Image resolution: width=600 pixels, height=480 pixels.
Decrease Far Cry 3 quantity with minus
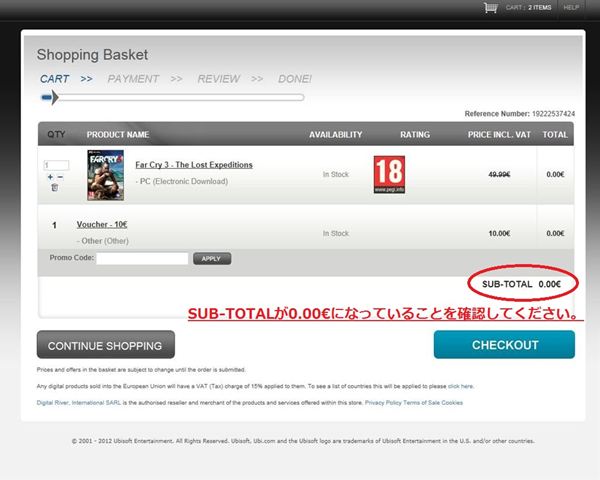pos(60,177)
